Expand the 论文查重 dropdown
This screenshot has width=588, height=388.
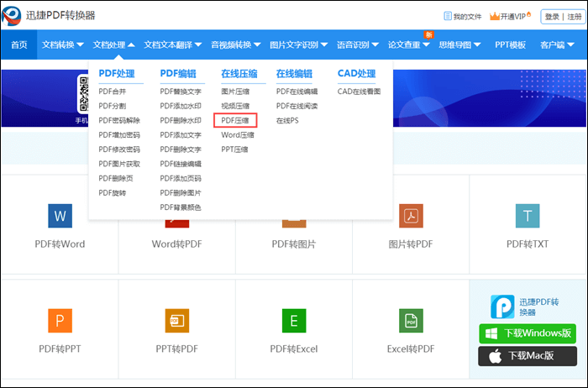(x=408, y=45)
